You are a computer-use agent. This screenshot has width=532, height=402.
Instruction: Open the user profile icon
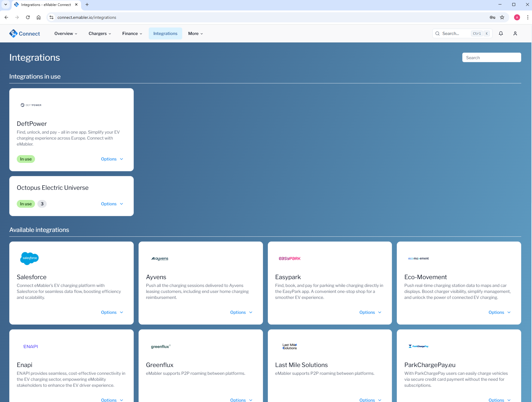coord(515,33)
